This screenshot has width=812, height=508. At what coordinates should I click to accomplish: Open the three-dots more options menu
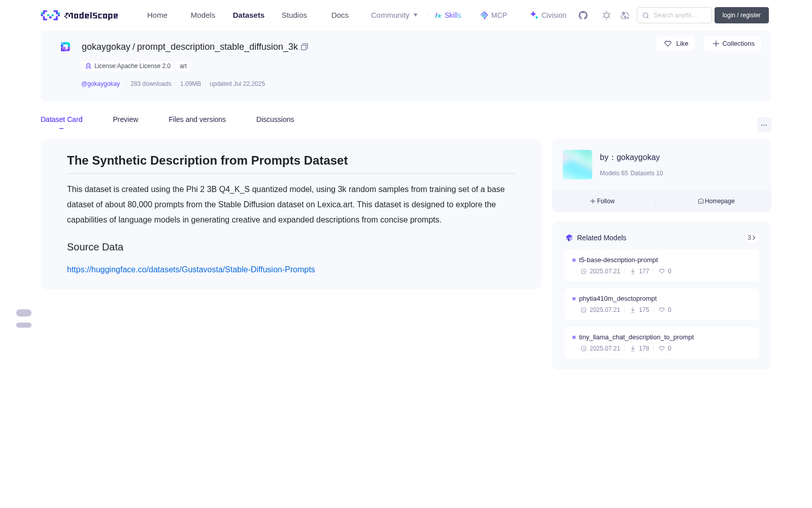[764, 124]
